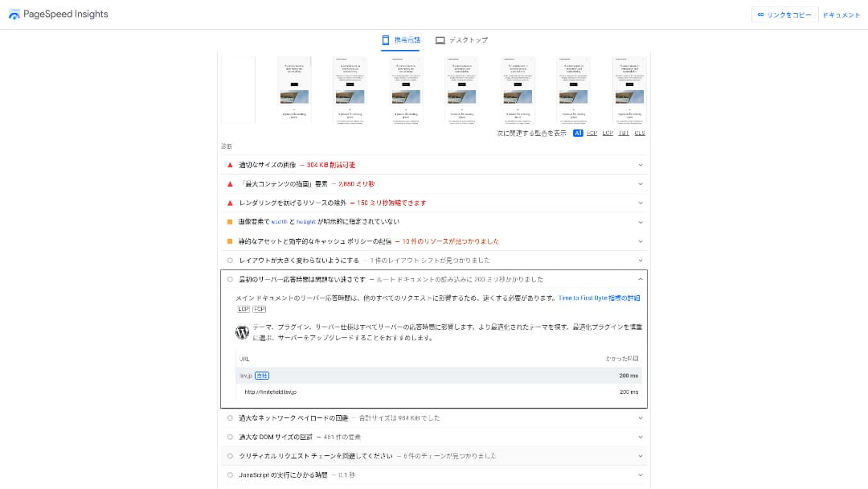Click red triangle icon beside 適切なサイズの画像

pyautogui.click(x=230, y=165)
